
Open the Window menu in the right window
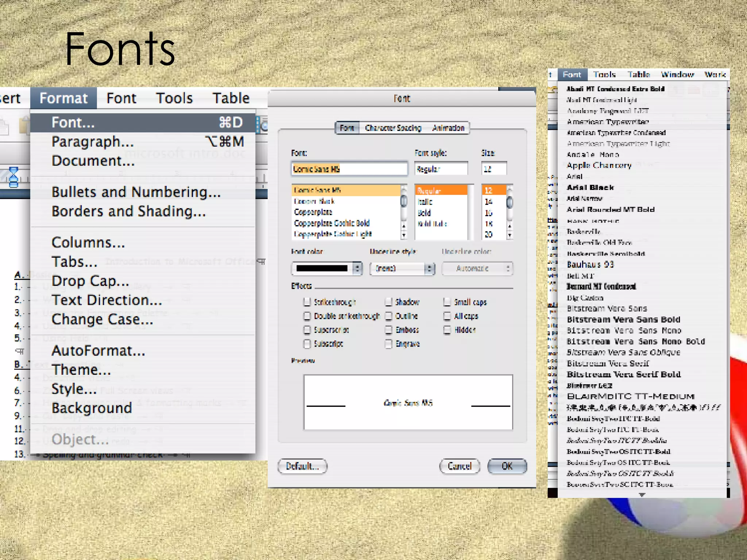coord(677,74)
